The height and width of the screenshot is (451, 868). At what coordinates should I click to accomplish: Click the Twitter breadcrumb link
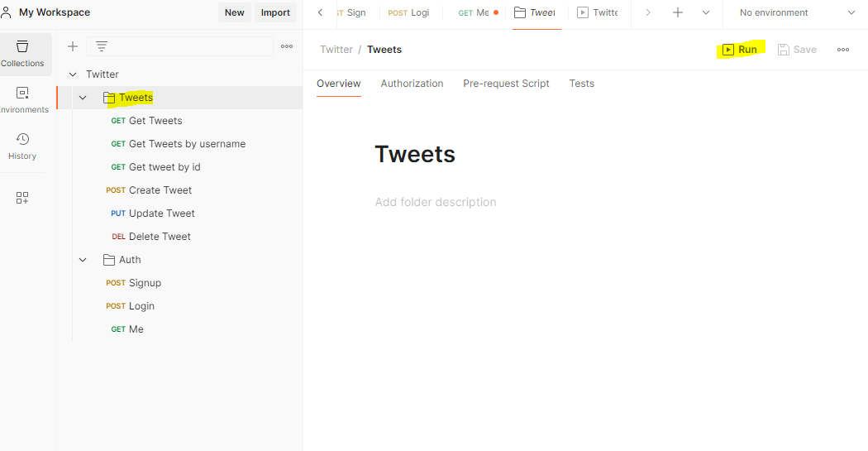[336, 50]
